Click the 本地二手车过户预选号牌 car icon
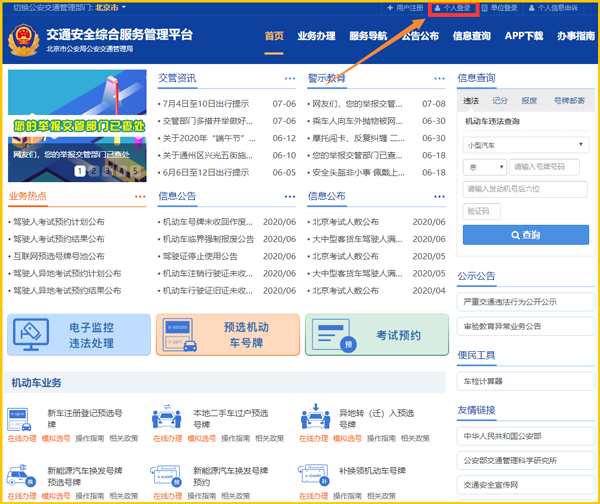Viewport: 600px width, 504px height. point(166,419)
